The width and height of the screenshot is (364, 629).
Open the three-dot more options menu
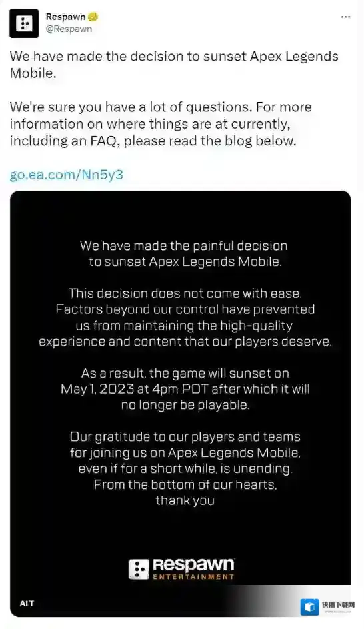pos(345,17)
